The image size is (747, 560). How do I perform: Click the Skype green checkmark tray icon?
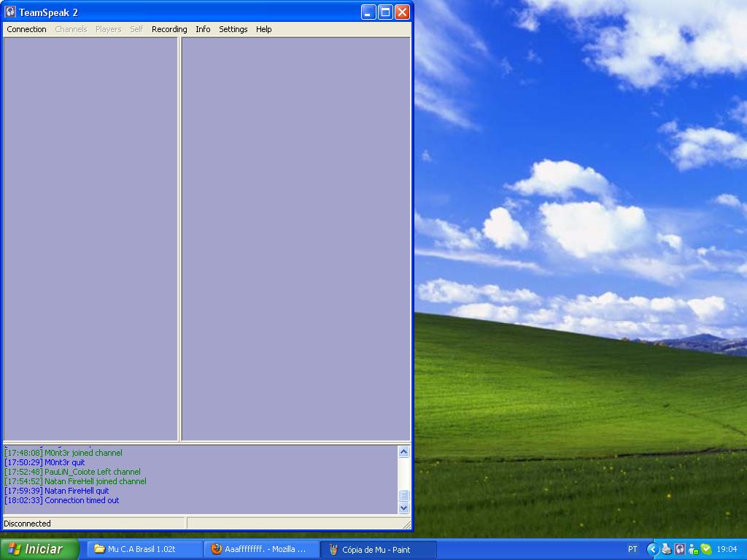pyautogui.click(x=706, y=549)
